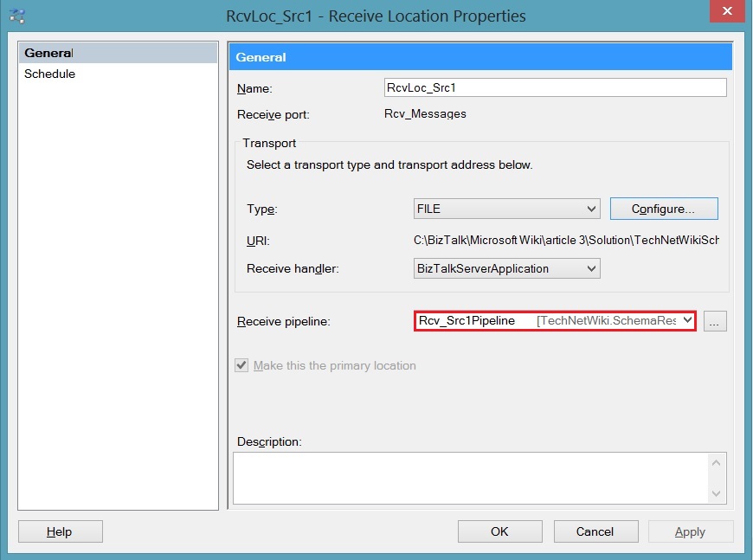Click the URI path text C:\BizTalk\Microsoft Wiki
Viewport: 753px width, 560px height.
[566, 240]
